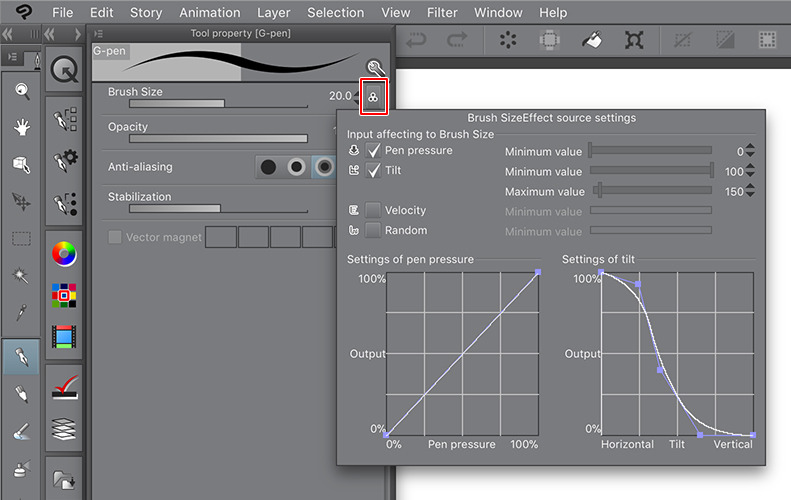Click the Fill bucket toolbar icon
The height and width of the screenshot is (500, 791).
(592, 41)
